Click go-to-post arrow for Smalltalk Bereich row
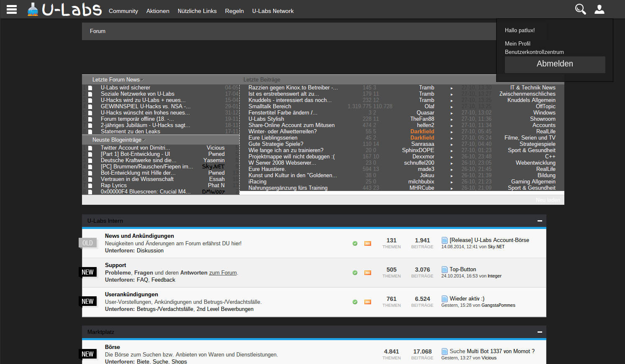Image resolution: width=625 pixels, height=364 pixels. [x=451, y=107]
